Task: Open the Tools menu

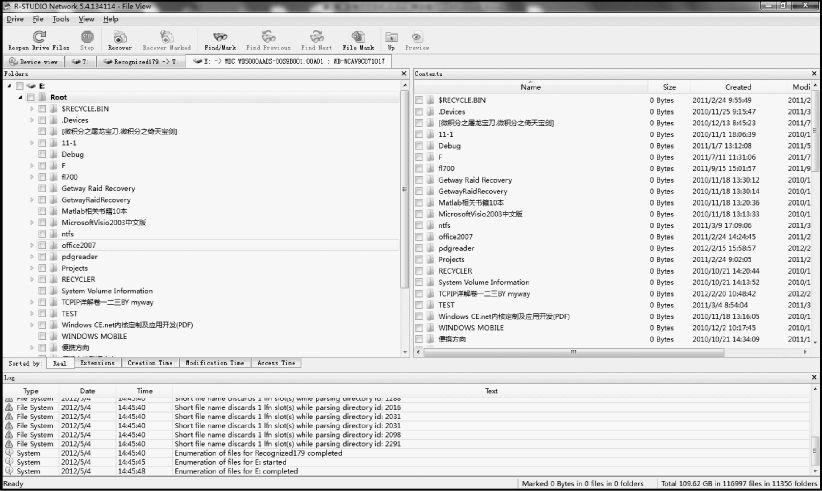Action: [61, 19]
